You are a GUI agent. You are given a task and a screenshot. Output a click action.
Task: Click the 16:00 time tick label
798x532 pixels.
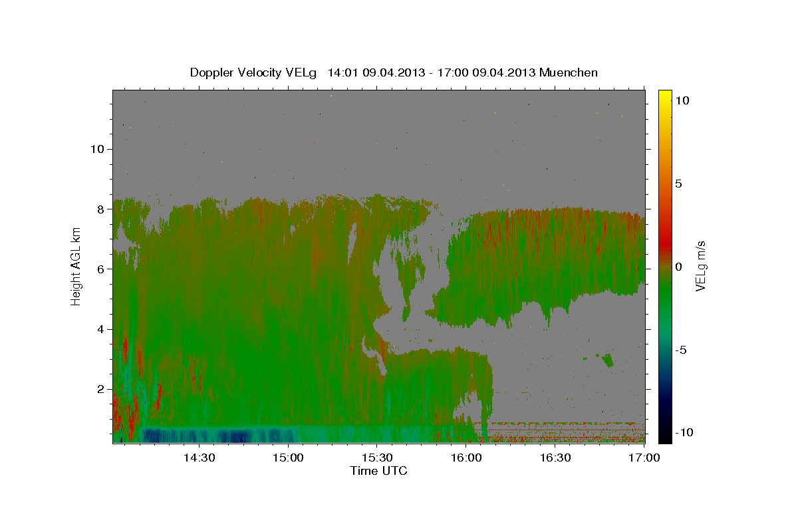coord(466,458)
